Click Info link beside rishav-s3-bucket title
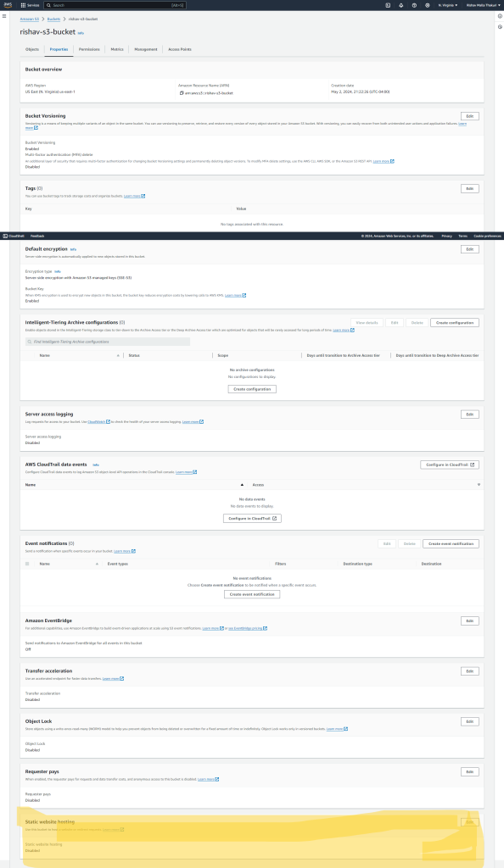 (81, 33)
